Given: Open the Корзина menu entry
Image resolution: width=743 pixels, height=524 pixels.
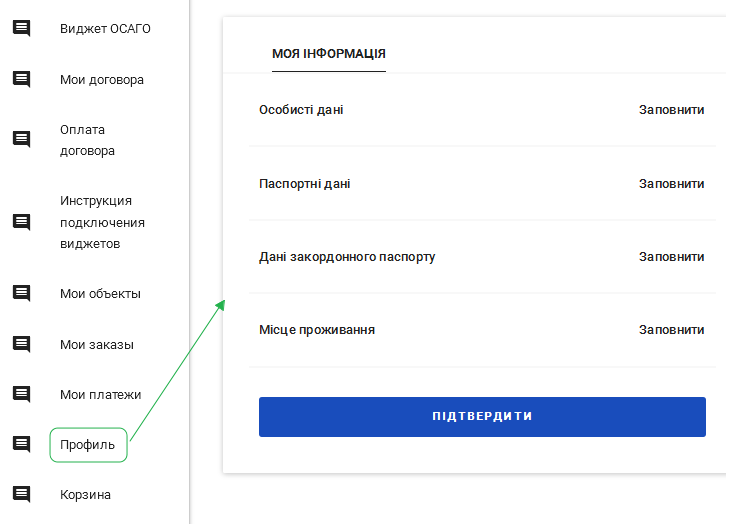Looking at the screenshot, I should [x=85, y=494].
